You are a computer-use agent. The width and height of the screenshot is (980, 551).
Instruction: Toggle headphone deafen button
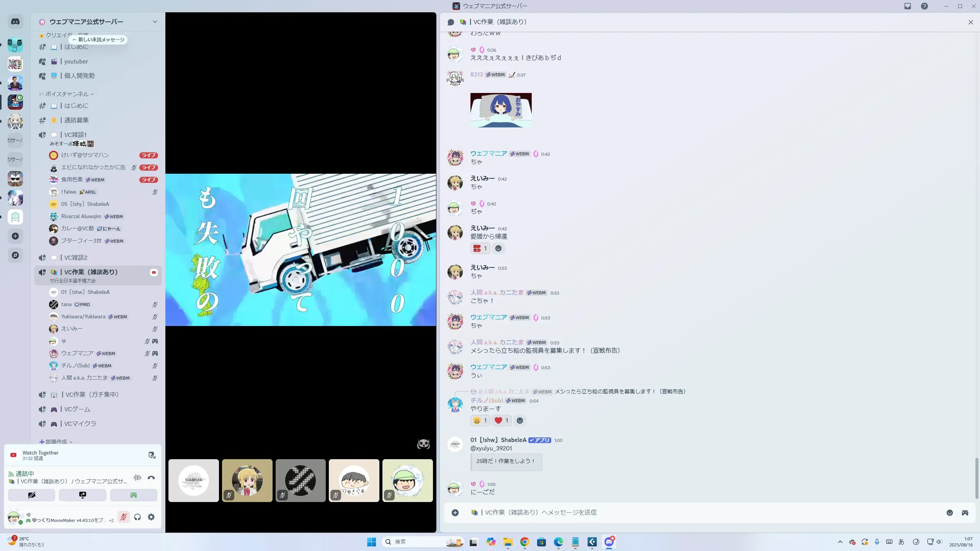(x=137, y=517)
